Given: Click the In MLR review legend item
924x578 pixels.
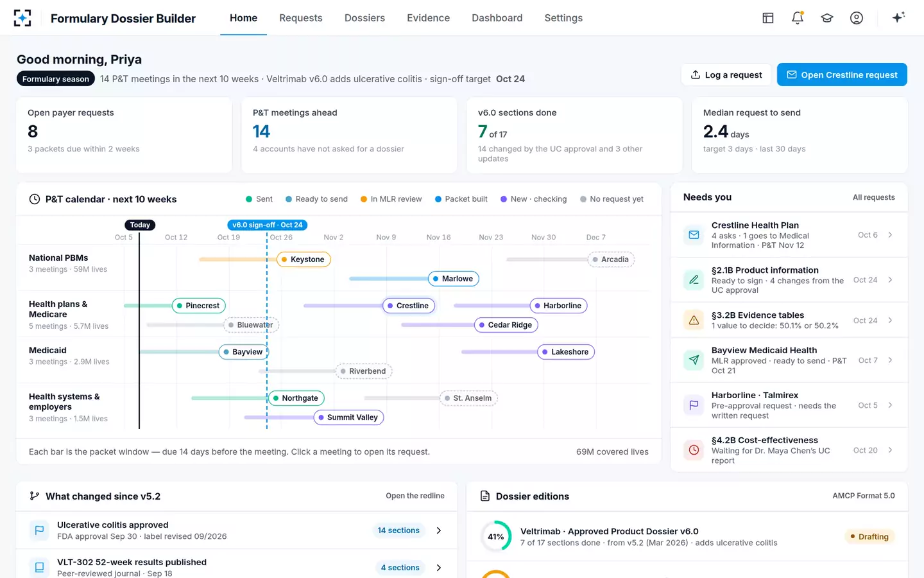Looking at the screenshot, I should point(391,199).
